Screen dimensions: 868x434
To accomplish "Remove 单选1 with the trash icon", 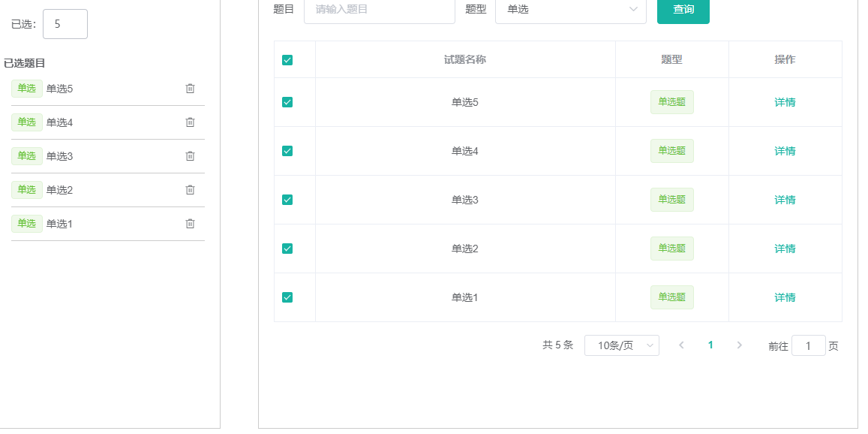I will 190,224.
